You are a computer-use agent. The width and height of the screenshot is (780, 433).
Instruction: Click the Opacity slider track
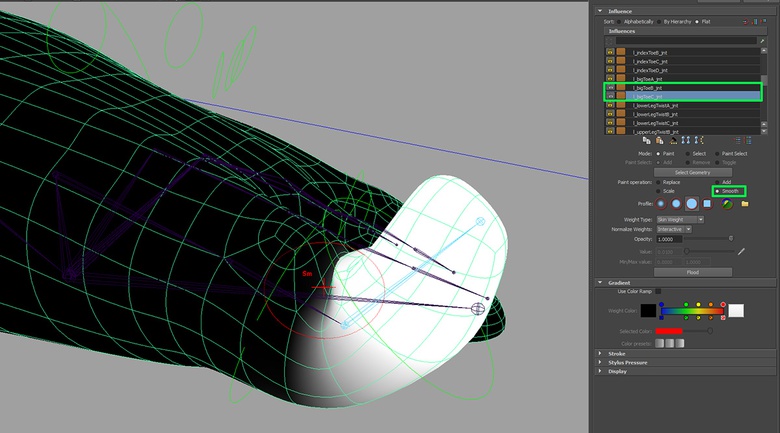pyautogui.click(x=708, y=239)
